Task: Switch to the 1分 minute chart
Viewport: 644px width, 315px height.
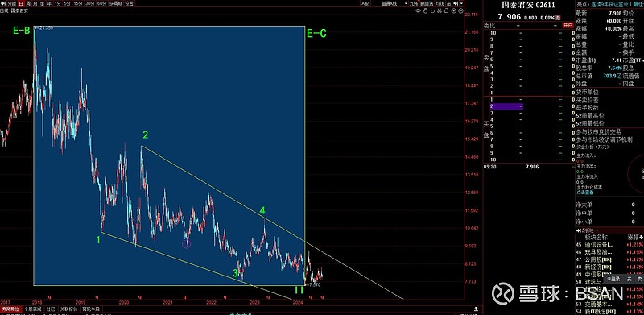Action: [x=57, y=4]
